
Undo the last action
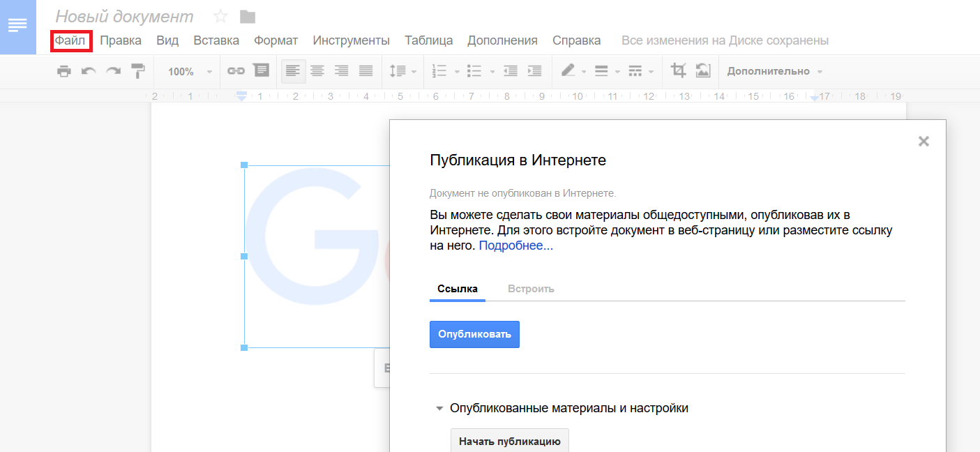point(89,71)
